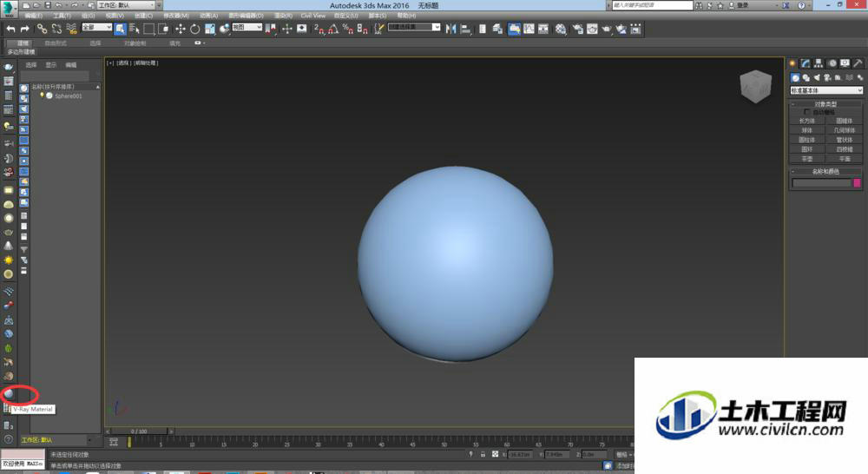Switch to the Hierarchy command panel tab
The image size is (868, 474).
[819, 63]
